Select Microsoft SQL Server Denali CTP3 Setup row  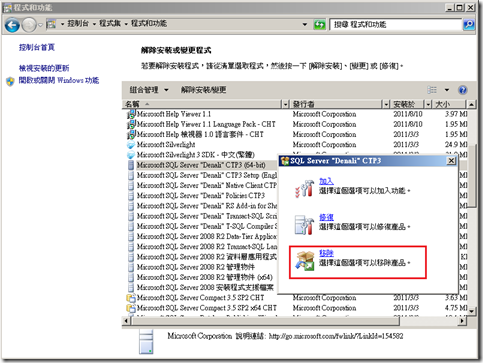[x=202, y=175]
